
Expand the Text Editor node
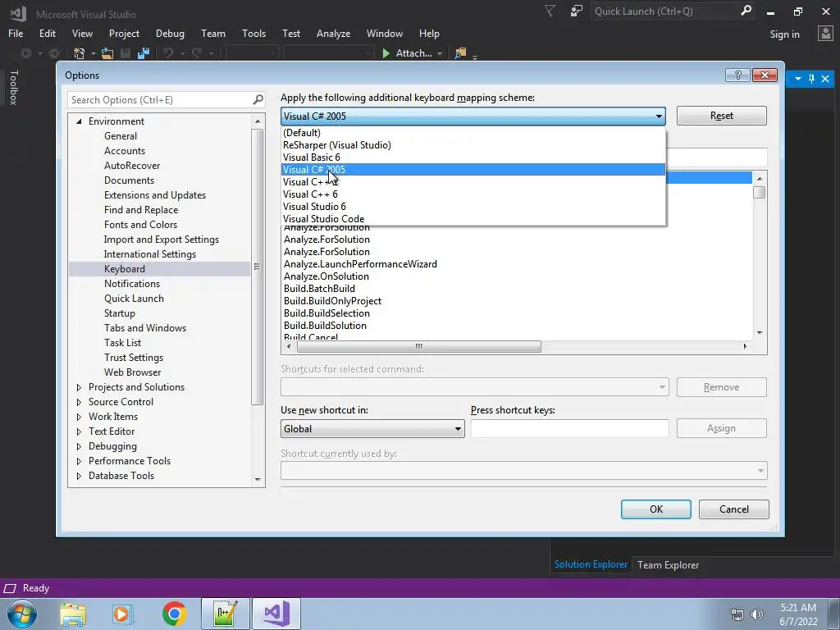[x=79, y=431]
